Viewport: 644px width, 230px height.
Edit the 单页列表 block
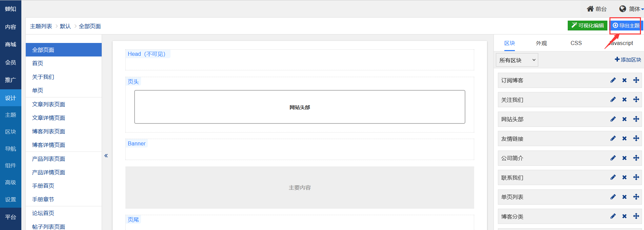613,197
